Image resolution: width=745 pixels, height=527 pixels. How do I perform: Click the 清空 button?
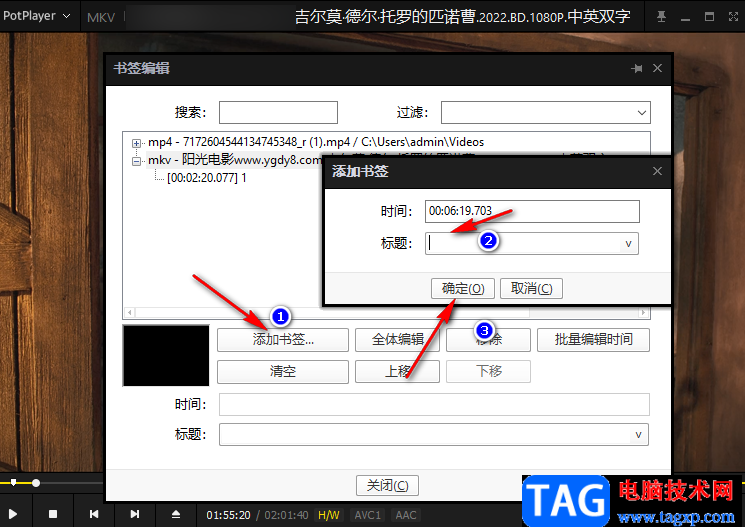point(283,372)
